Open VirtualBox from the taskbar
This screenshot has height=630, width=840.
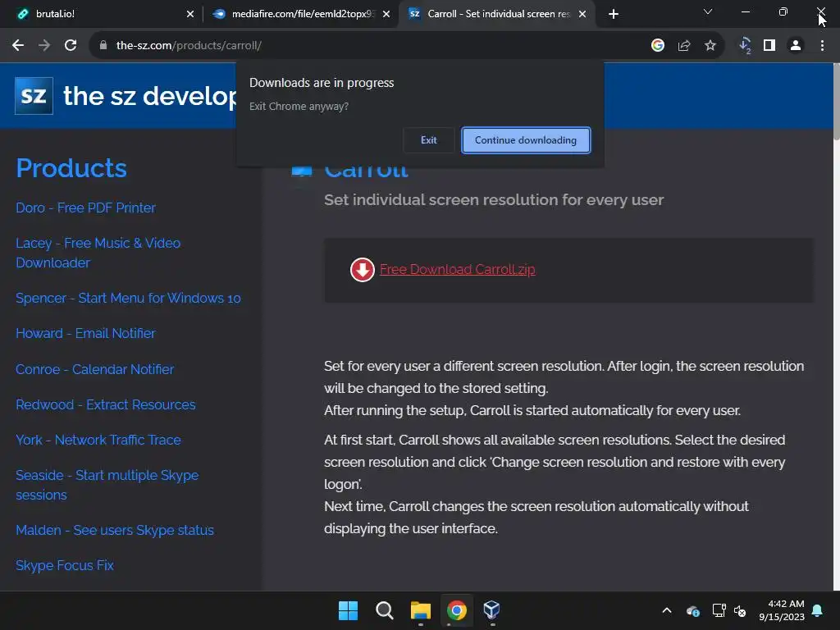[x=492, y=610]
